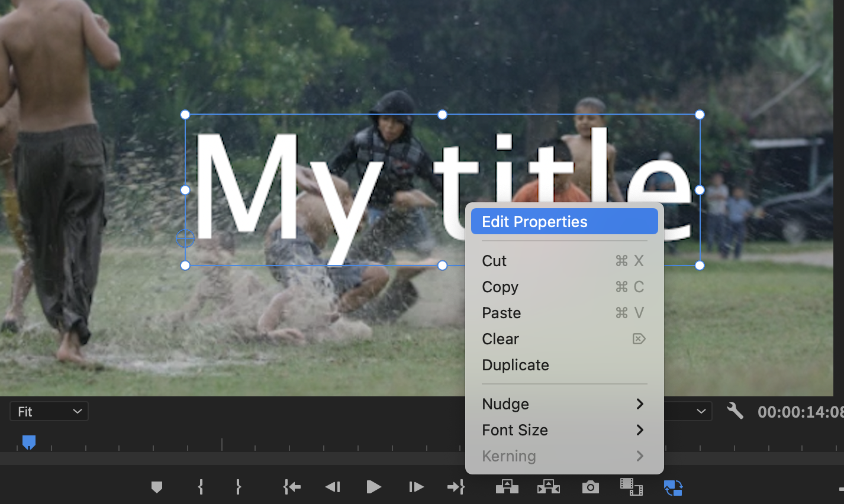Click the first picture-overlay toolbar icon
Image resolution: width=844 pixels, height=504 pixels.
(507, 487)
